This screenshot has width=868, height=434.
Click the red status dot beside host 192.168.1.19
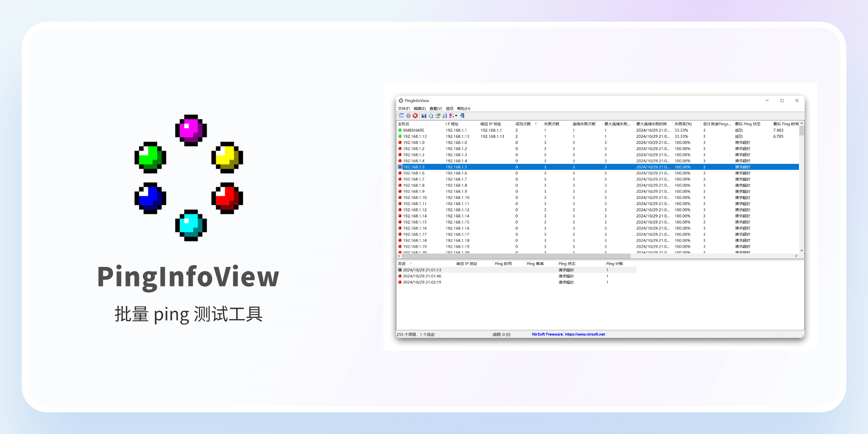click(x=400, y=246)
